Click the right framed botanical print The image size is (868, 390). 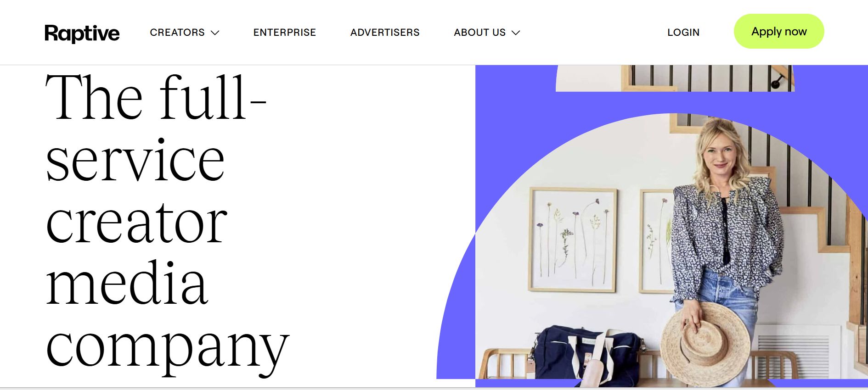tap(657, 241)
